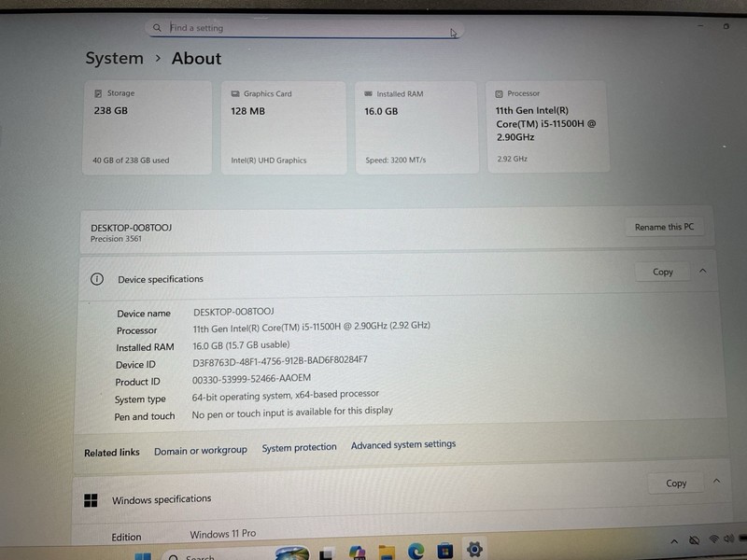Click the Installed RAM chip icon
Image resolution: width=747 pixels, height=560 pixels.
click(x=368, y=94)
